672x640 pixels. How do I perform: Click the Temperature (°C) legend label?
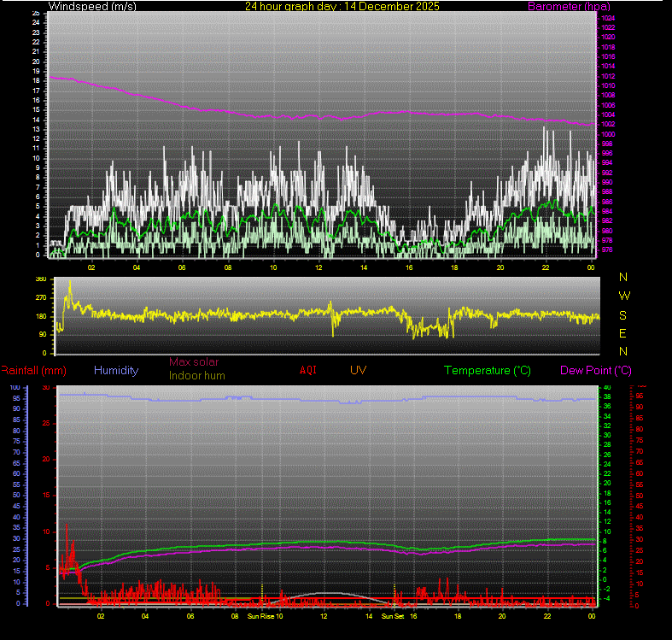point(488,370)
